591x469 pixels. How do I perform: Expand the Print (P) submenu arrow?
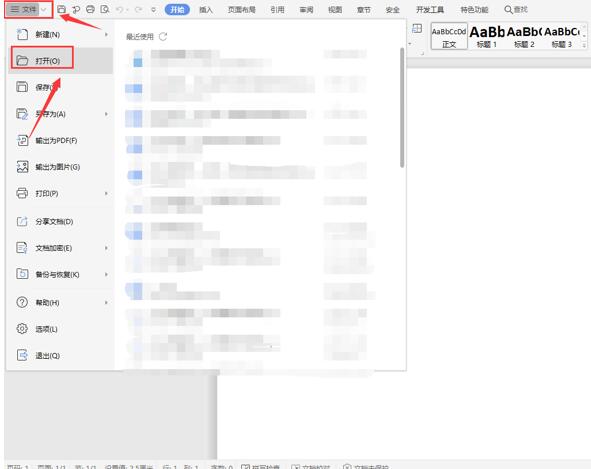coord(106,193)
